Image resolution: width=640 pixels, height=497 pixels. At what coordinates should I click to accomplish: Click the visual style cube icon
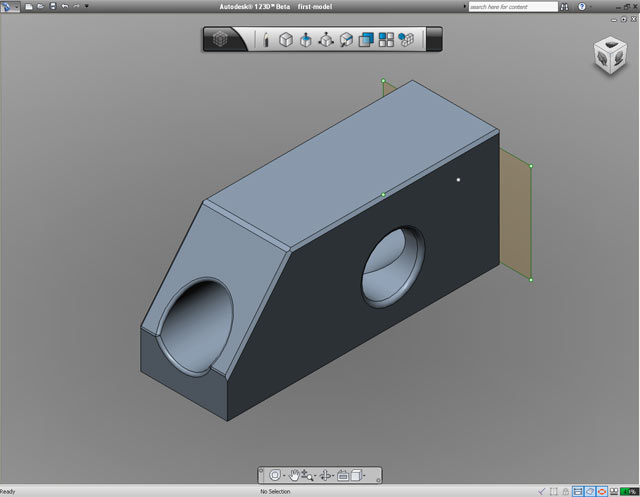tap(356, 475)
